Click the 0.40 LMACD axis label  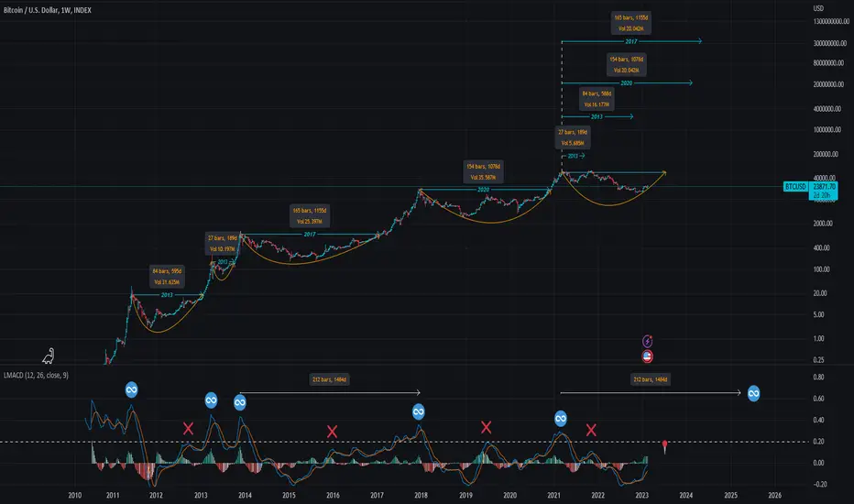[x=818, y=420]
